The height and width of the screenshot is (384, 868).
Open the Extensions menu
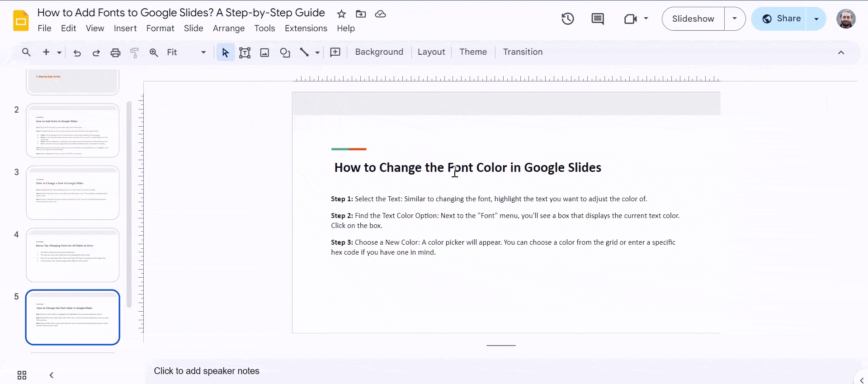coord(306,28)
